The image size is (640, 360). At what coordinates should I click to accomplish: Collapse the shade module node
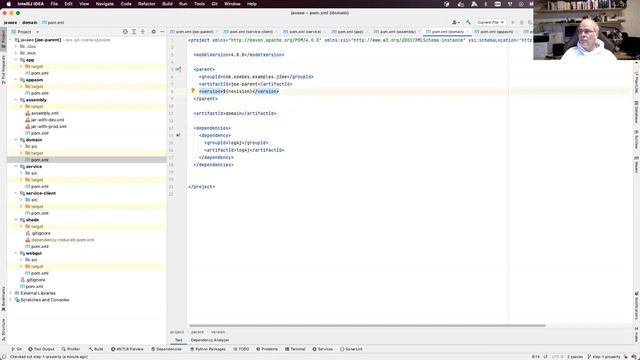pos(16,220)
